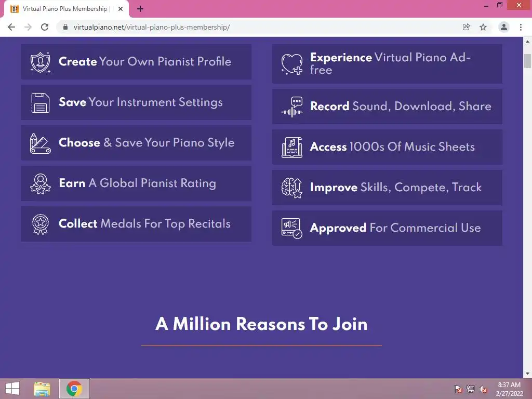
Task: Click Improve Skills, Compete, Track text
Action: 395,187
